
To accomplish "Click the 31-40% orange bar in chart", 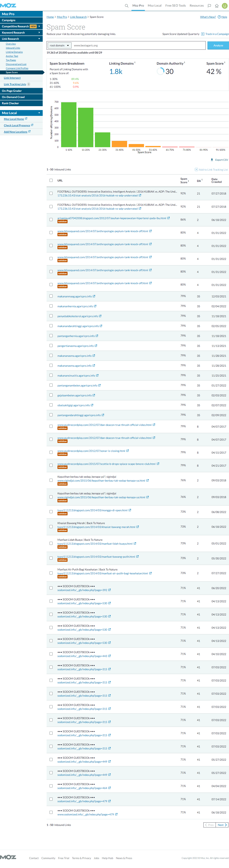I will click(x=119, y=144).
